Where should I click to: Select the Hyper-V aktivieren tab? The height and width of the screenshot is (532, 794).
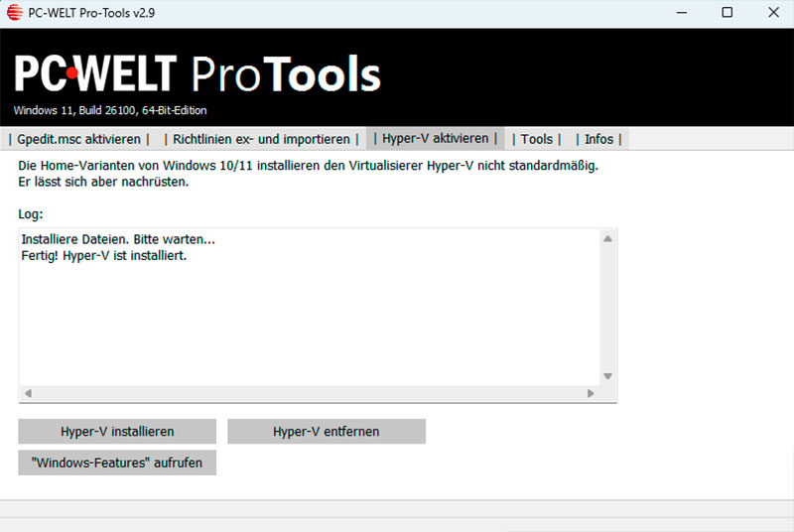coord(436,138)
